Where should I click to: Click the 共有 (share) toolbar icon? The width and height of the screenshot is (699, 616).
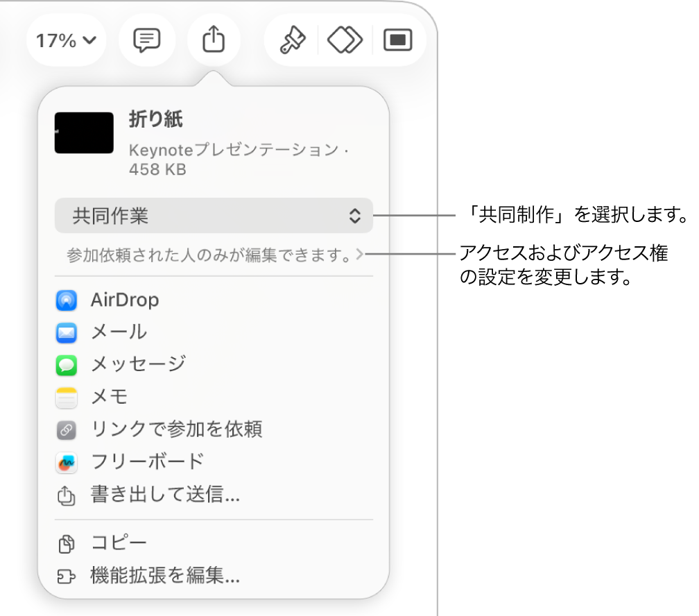[214, 40]
